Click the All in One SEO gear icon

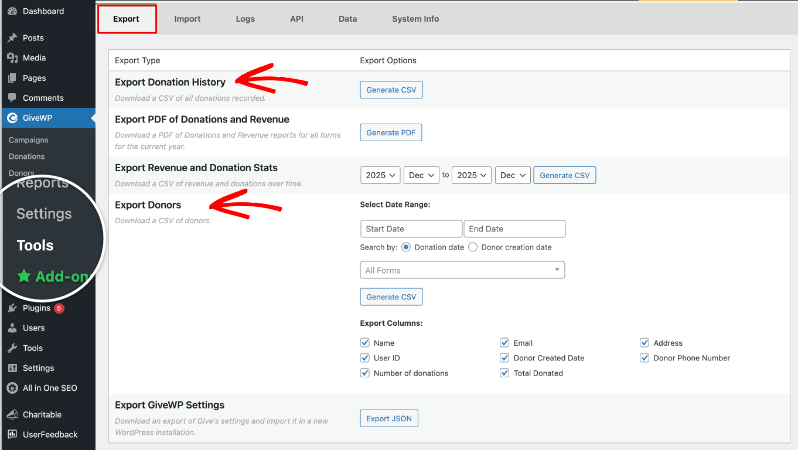point(12,388)
